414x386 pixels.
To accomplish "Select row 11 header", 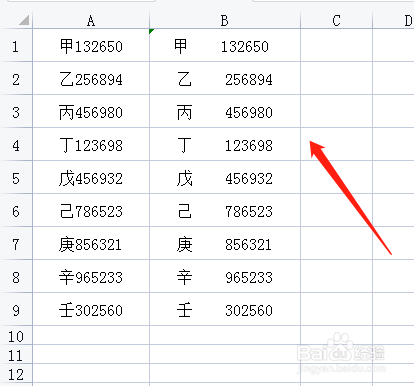I will coord(16,354).
